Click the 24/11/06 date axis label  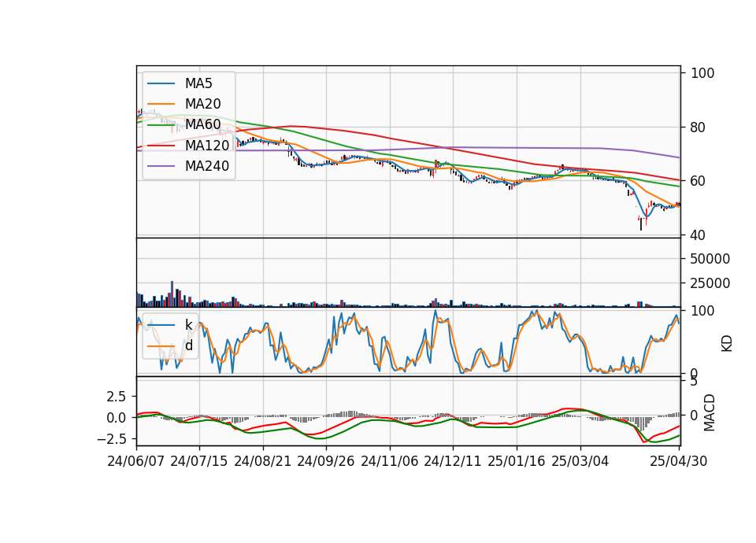(390, 461)
